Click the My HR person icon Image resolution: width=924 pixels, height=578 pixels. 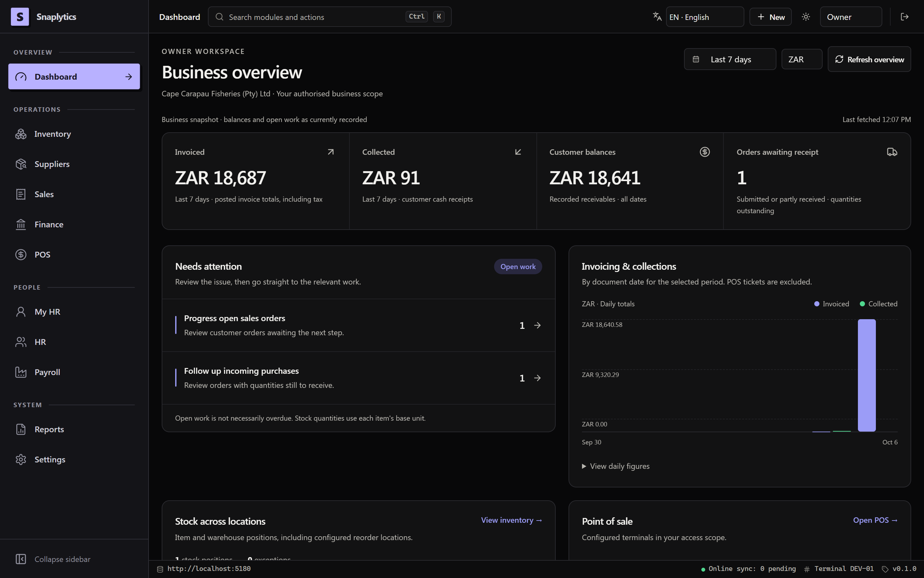point(21,312)
